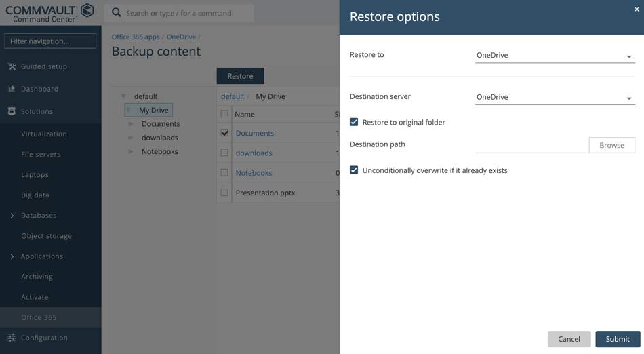Screen dimensions: 644x354
Task: Click the search magnifier icon
Action: pos(116,13)
